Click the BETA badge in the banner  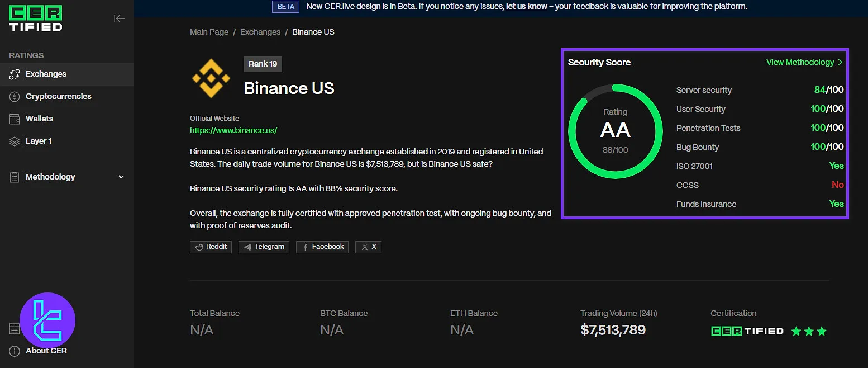(286, 7)
